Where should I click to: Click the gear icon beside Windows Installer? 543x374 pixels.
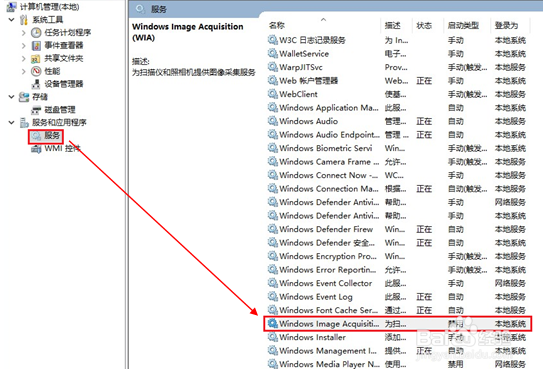point(273,337)
